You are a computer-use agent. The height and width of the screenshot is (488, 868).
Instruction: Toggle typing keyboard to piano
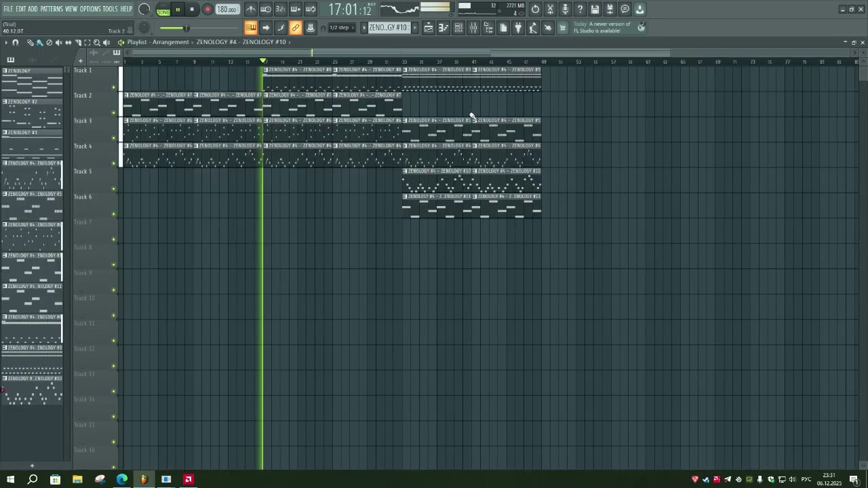[x=251, y=28]
